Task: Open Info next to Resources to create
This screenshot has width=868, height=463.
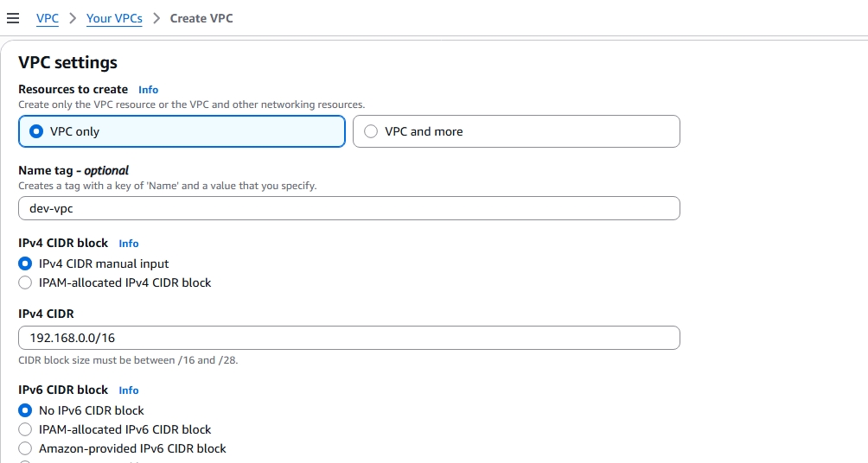Action: [x=148, y=90]
